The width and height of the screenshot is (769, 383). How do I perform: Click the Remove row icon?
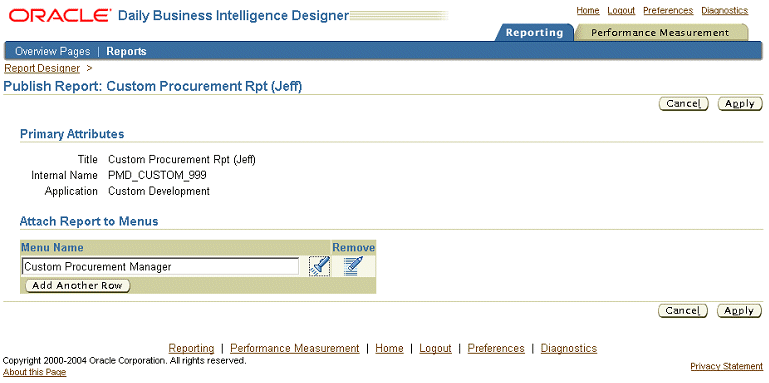[x=353, y=266]
